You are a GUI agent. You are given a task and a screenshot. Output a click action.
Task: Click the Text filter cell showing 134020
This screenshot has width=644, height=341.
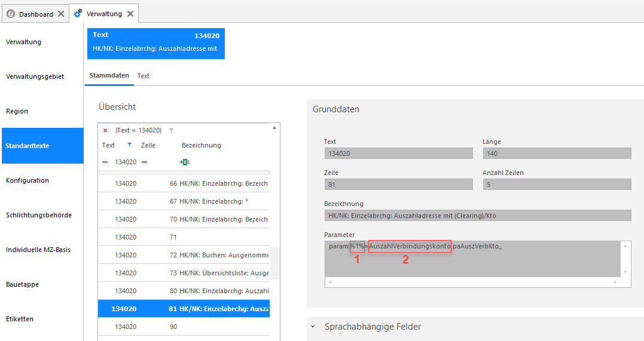(125, 162)
